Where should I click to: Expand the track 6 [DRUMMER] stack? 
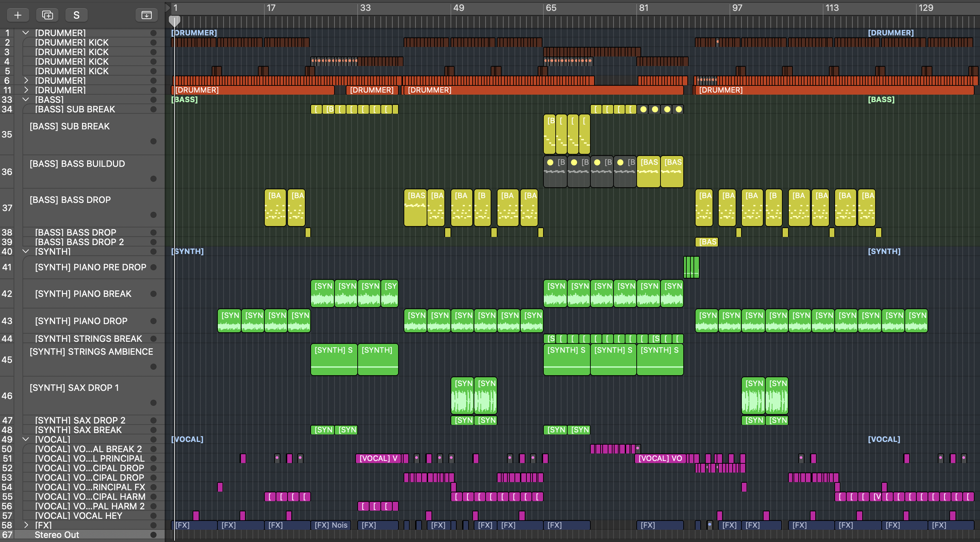point(26,80)
